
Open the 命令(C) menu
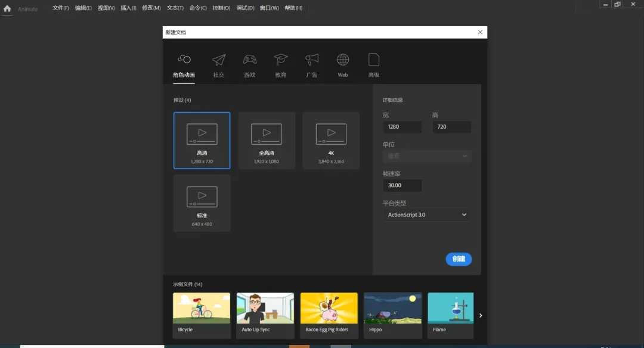tap(198, 8)
